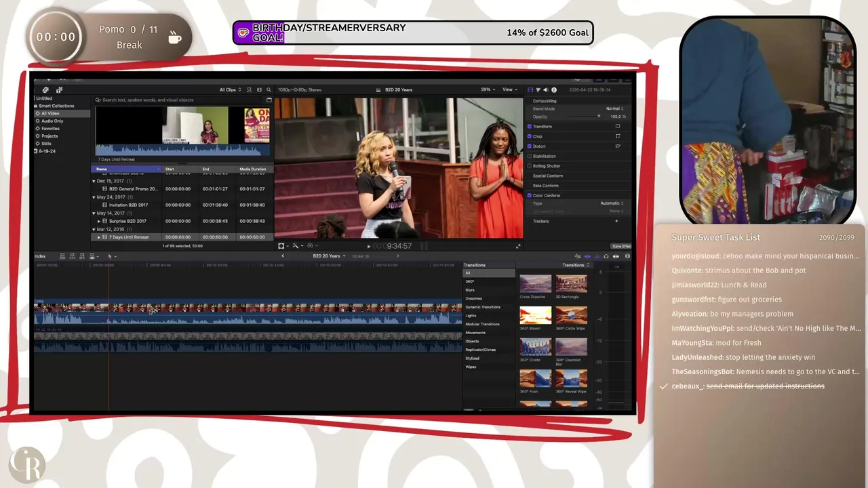Open All Clips filter dropdown
The width and height of the screenshot is (868, 488).
(230, 89)
